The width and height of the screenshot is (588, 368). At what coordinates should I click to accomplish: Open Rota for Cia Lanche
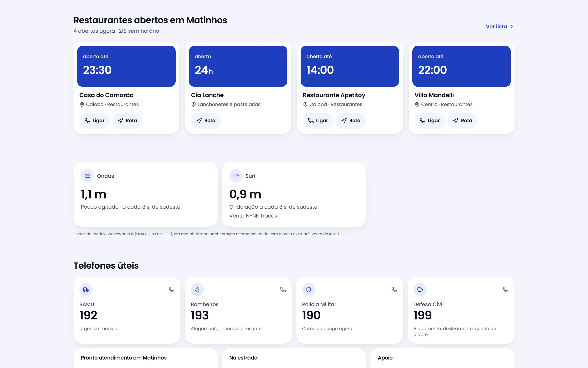206,120
